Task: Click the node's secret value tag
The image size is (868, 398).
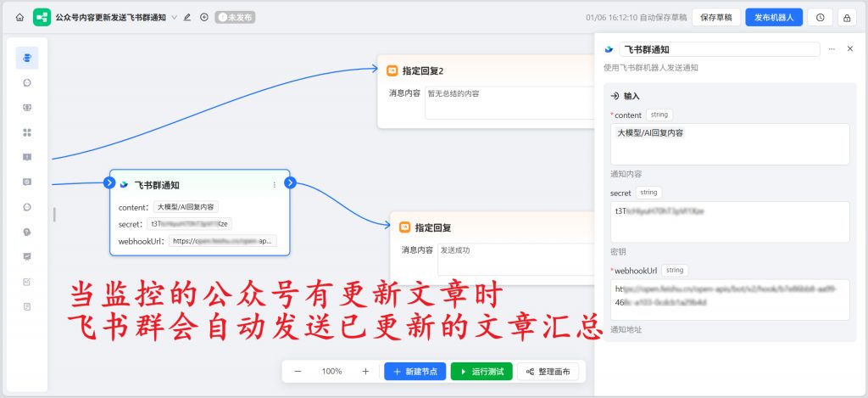Action: [189, 224]
